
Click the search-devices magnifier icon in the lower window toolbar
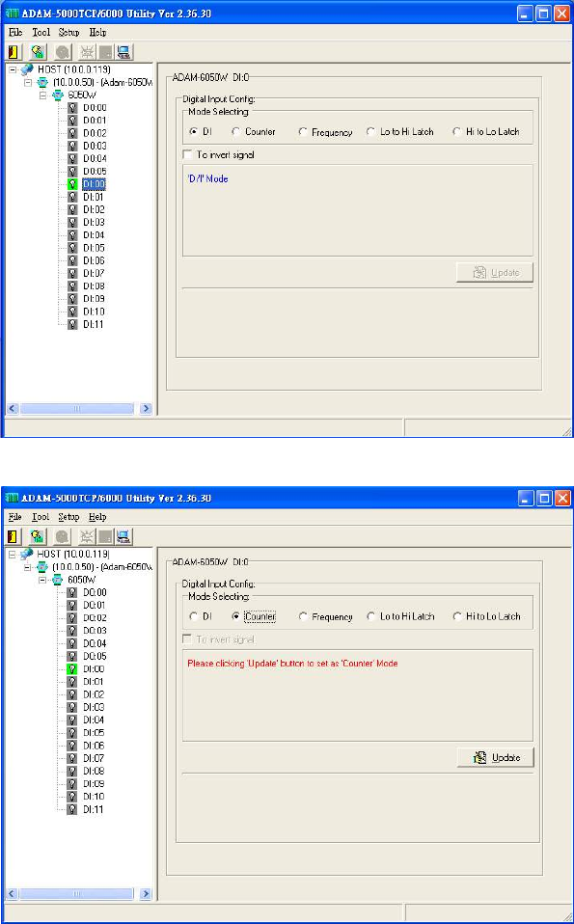point(39,536)
